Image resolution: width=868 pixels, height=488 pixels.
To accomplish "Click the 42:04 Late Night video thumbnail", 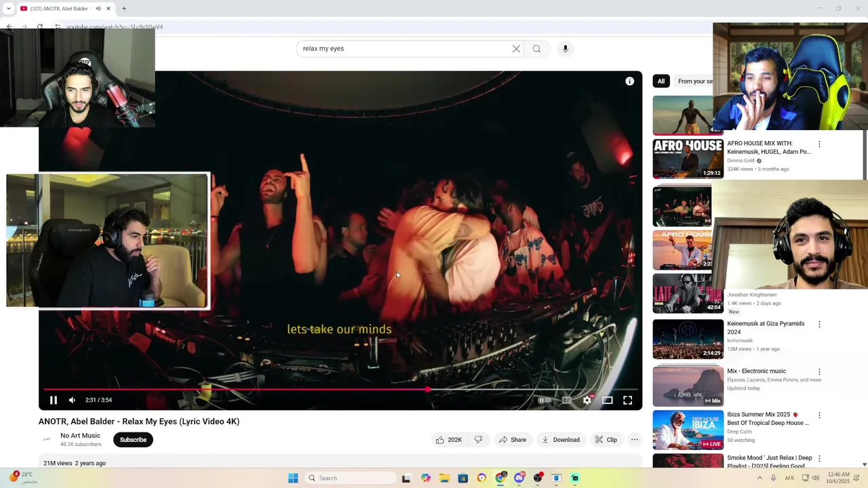I will (688, 293).
